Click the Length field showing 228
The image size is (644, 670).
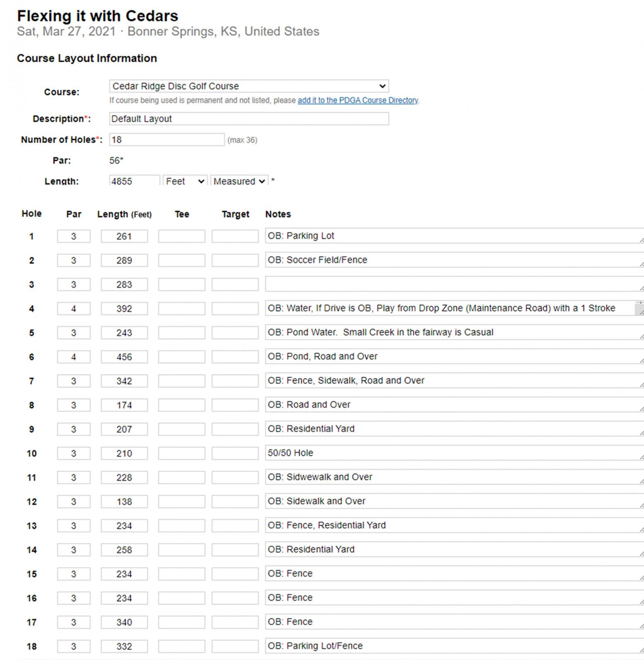[124, 477]
